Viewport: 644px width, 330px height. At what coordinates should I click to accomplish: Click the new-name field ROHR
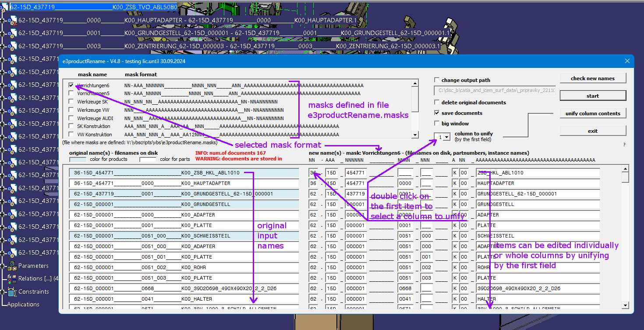click(x=538, y=267)
